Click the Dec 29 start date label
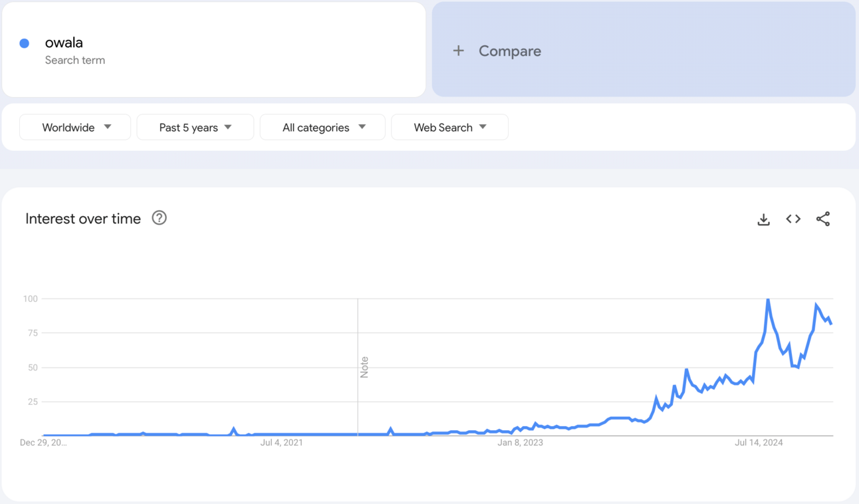 coord(43,442)
